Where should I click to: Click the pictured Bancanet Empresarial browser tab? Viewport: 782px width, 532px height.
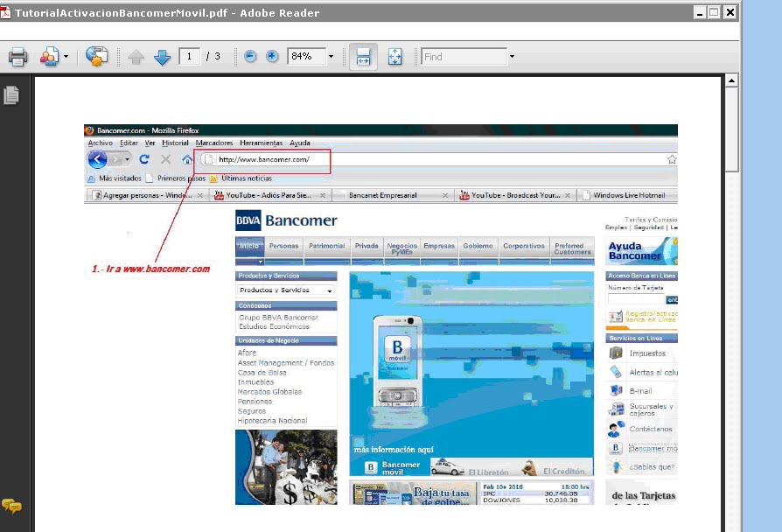coord(391,195)
